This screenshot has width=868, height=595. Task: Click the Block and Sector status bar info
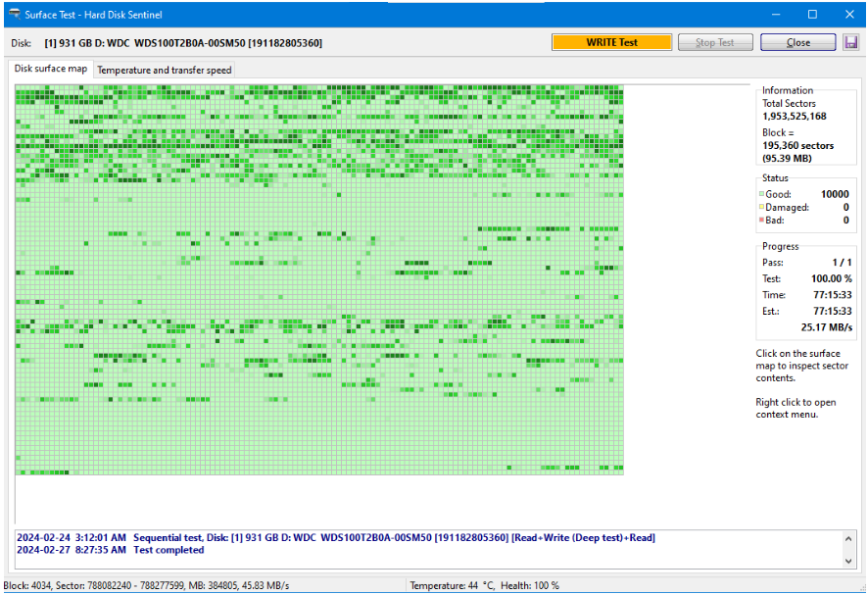click(x=147, y=586)
